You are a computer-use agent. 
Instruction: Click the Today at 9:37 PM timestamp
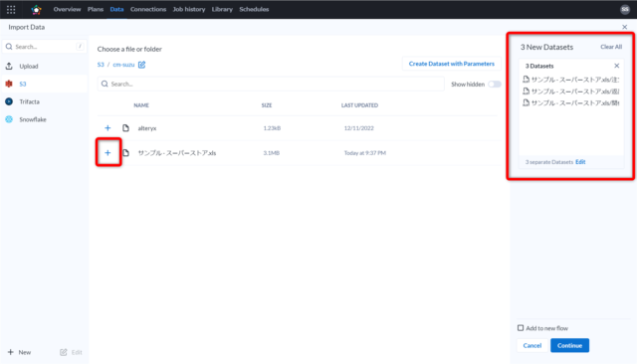[365, 153]
